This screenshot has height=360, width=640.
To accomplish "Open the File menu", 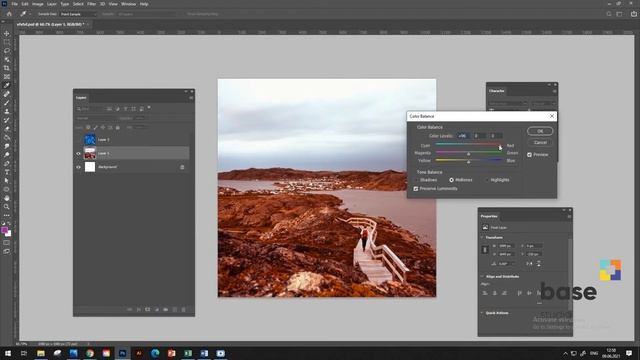I will click(x=14, y=4).
